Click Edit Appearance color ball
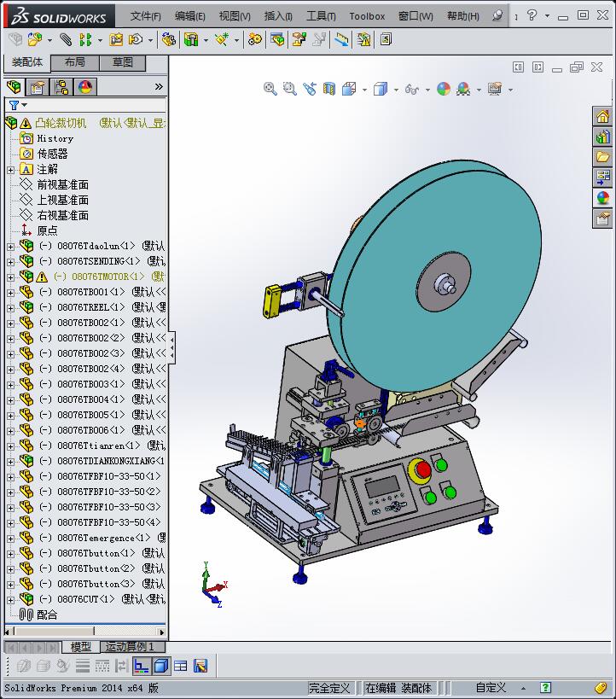The width and height of the screenshot is (616, 699). click(x=444, y=89)
